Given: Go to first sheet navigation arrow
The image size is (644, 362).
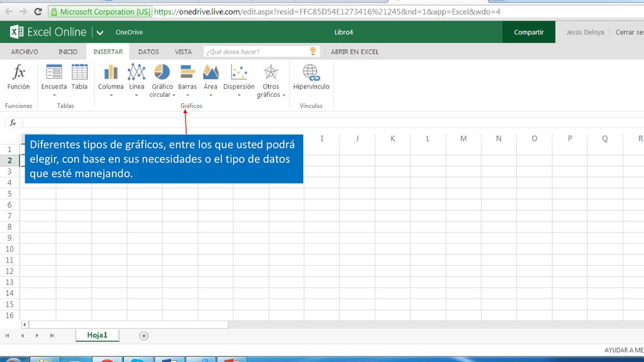Looking at the screenshot, I should (8, 336).
